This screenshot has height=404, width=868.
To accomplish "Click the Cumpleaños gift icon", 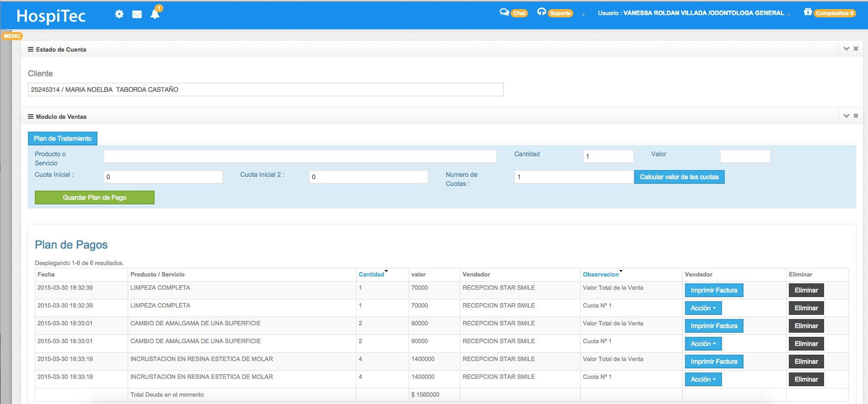I will [x=808, y=12].
